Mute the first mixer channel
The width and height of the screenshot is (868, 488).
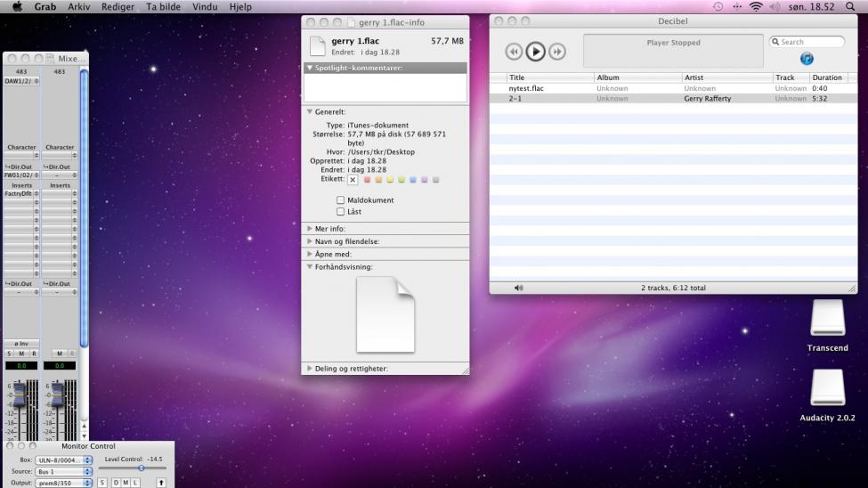pos(21,354)
